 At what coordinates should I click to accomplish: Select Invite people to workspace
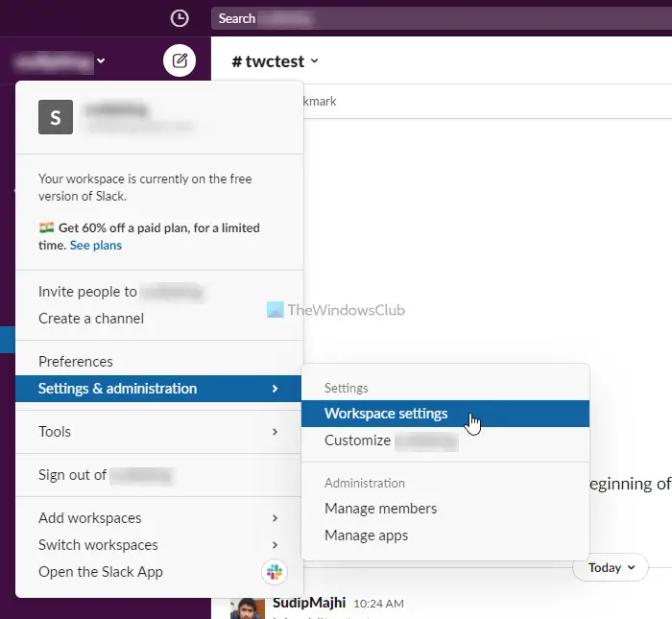tap(159, 292)
